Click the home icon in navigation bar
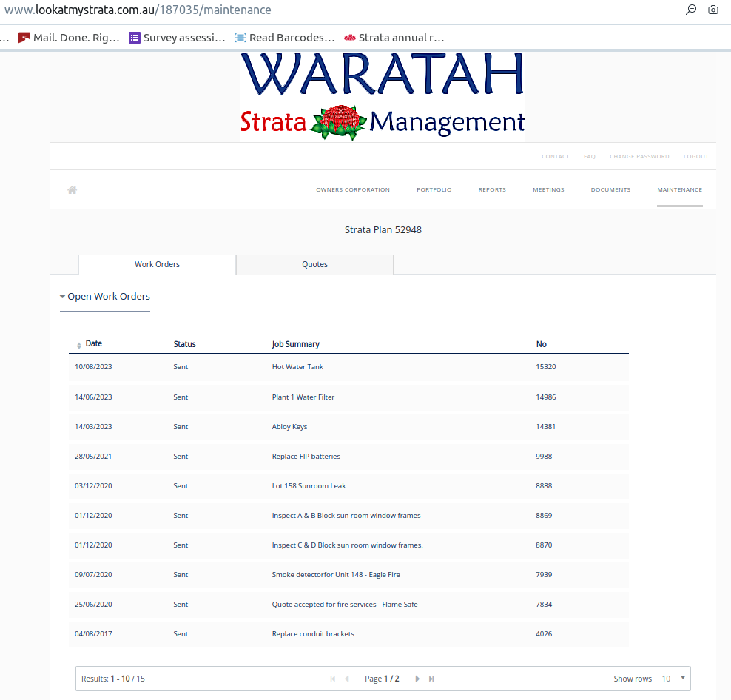The image size is (731, 700). [x=72, y=190]
